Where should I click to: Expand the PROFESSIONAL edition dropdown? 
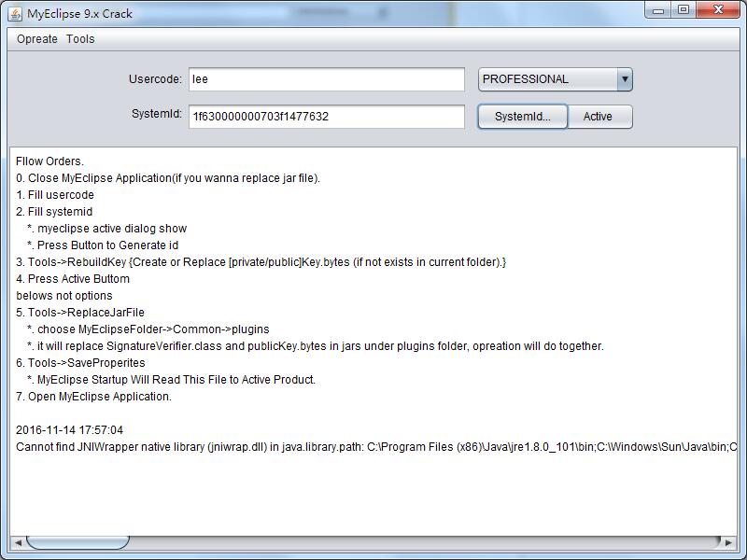[625, 79]
